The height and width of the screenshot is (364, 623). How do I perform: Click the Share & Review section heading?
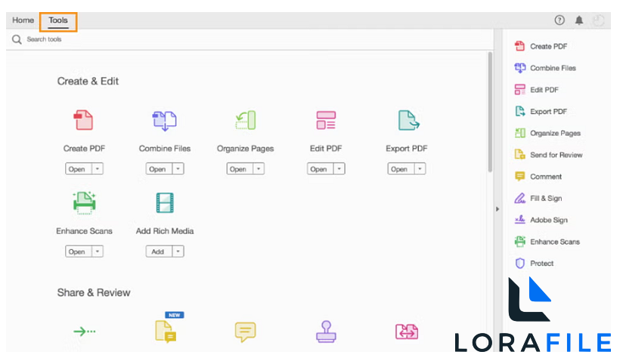(x=94, y=292)
